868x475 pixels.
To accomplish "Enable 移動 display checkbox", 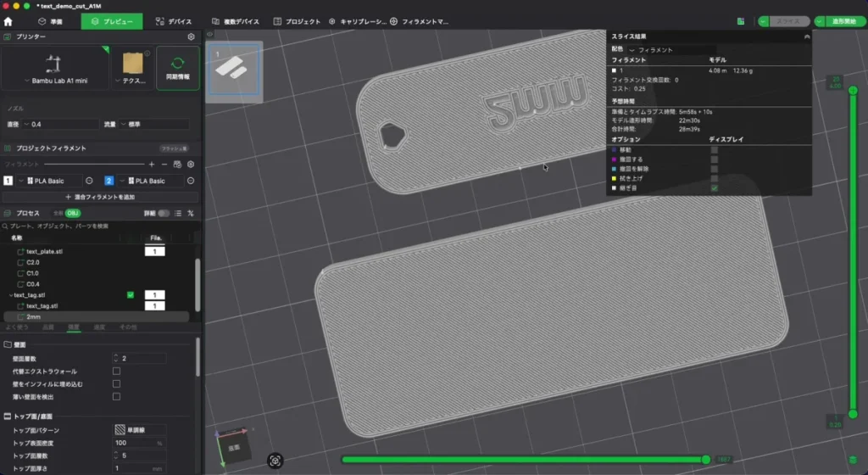I will click(714, 150).
